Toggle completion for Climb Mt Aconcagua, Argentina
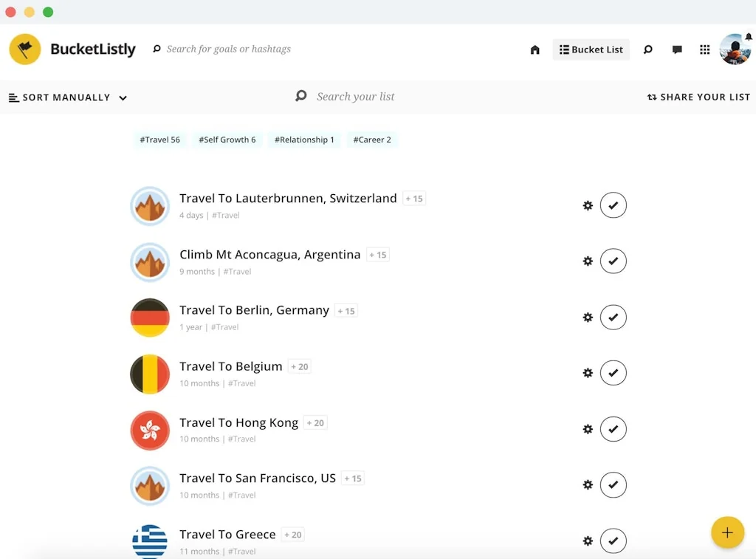The image size is (756, 559). [x=614, y=261]
